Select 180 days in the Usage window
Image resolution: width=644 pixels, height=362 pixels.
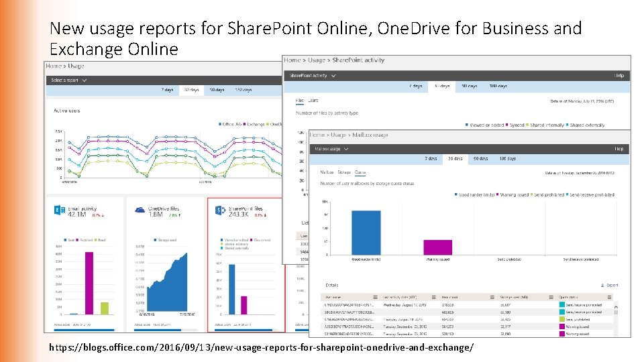[243, 90]
